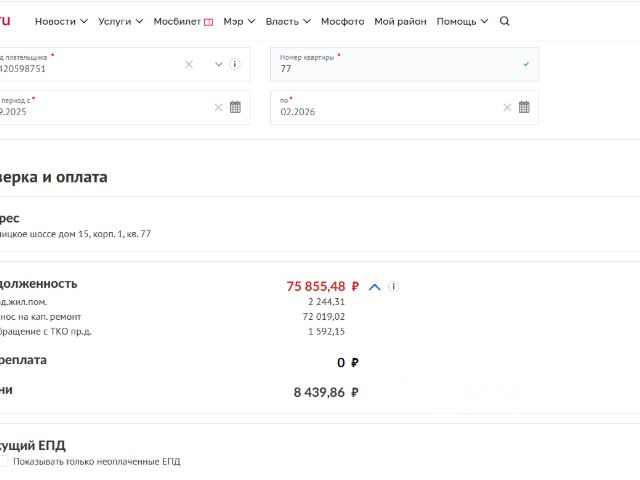Viewport: 640px width, 480px height.
Task: Open calendar for period start date
Action: [x=235, y=107]
